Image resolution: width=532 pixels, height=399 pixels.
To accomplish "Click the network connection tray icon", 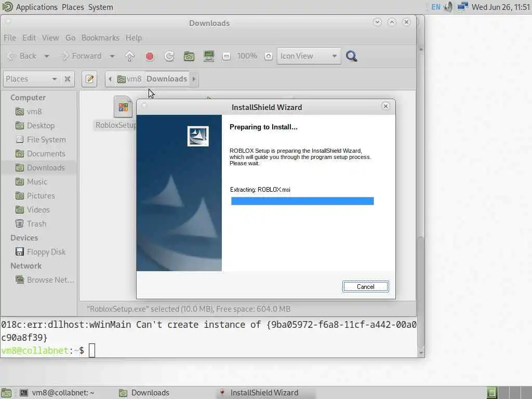I will 462,7.
